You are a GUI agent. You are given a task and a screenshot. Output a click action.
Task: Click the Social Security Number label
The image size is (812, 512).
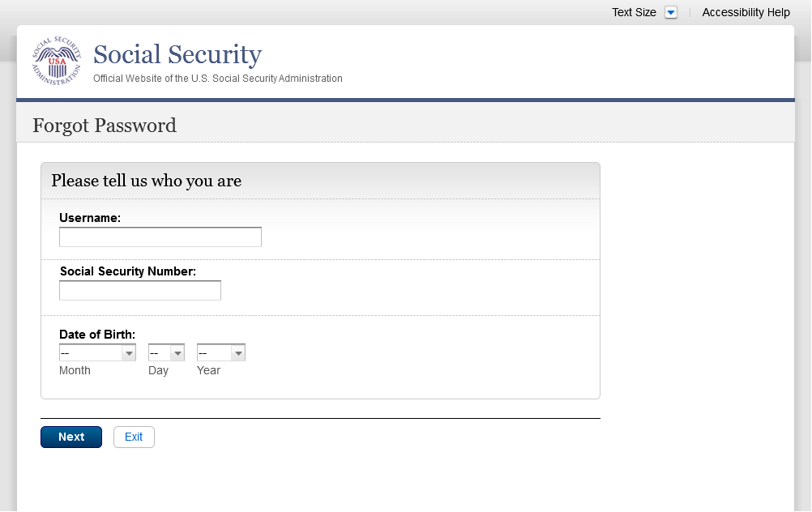(x=128, y=271)
